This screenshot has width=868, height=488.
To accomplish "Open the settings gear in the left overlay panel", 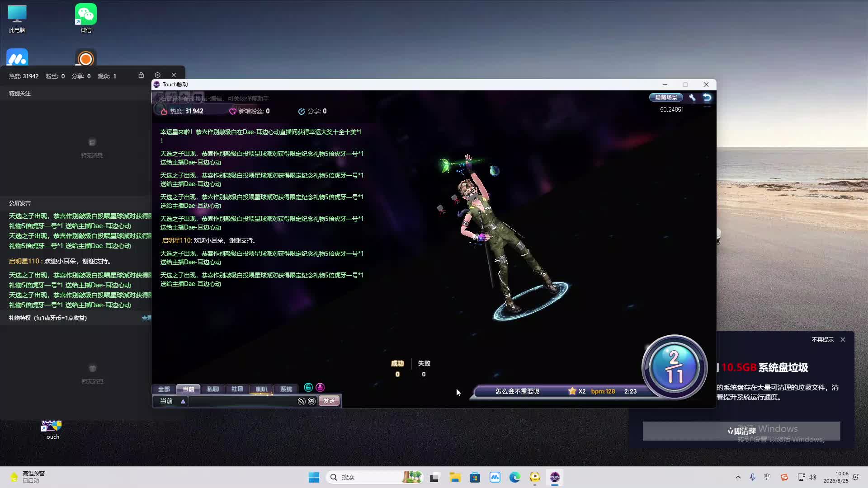I will pyautogui.click(x=157, y=75).
